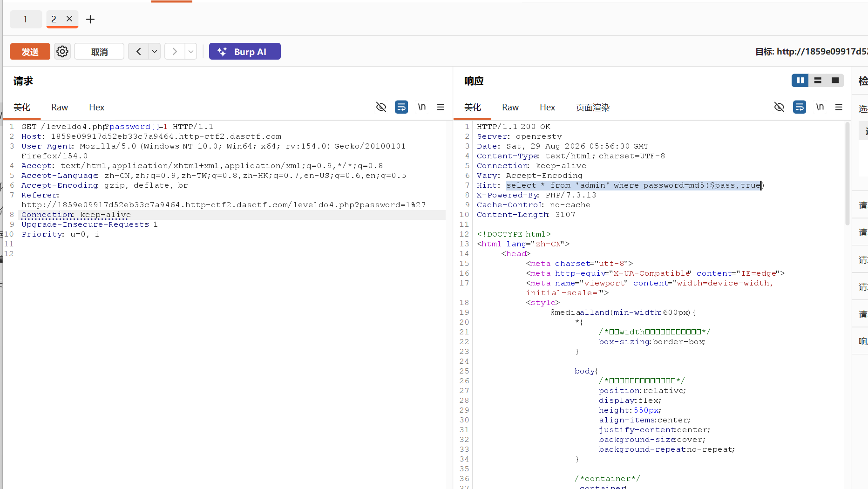Click the Upgrade-Insecure-Requests header
The height and width of the screenshot is (489, 868).
coord(89,224)
